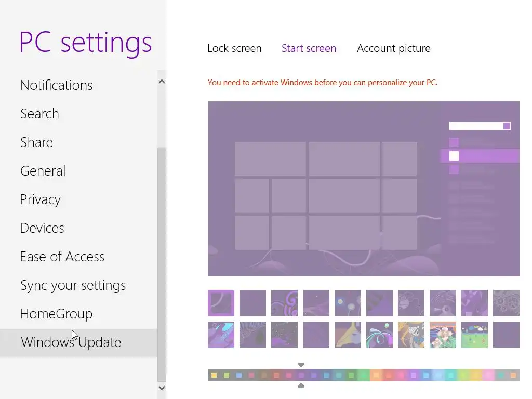The width and height of the screenshot is (532, 399).
Task: Pick the pink flower background thumbnail
Action: coord(443,335)
